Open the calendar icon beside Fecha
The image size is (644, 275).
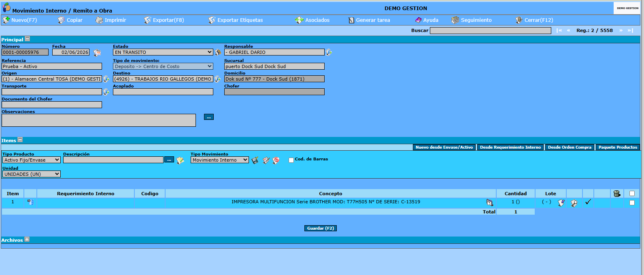pos(97,53)
